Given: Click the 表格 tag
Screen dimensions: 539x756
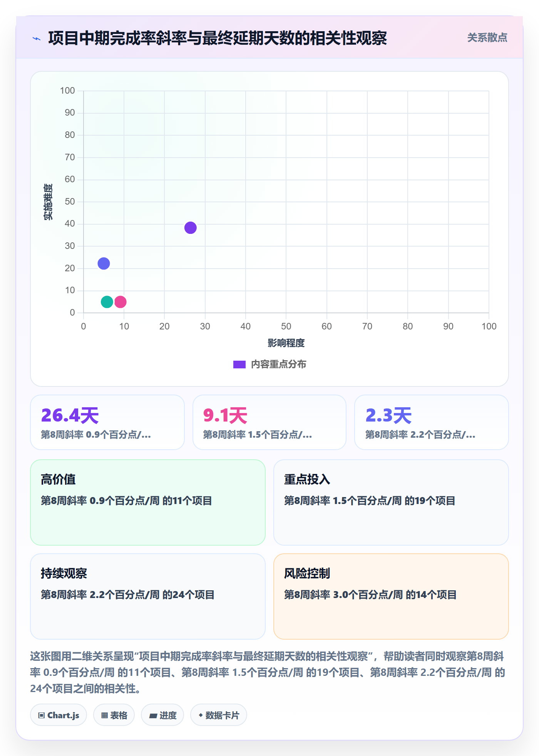Looking at the screenshot, I should pos(114,715).
